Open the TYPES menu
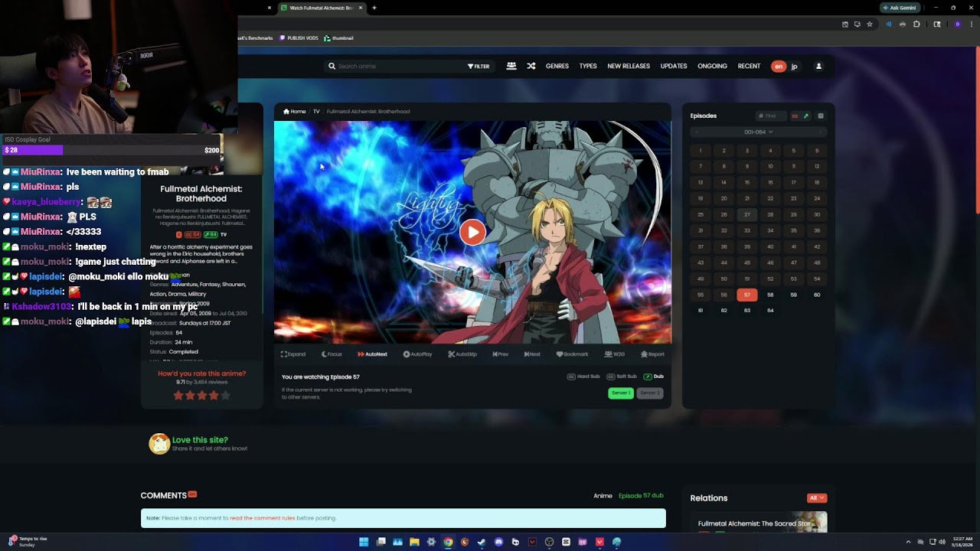Screen dimensions: 980x551 (588, 67)
